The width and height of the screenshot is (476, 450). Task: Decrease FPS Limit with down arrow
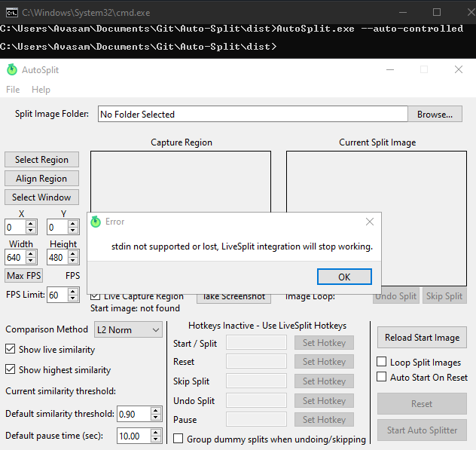click(73, 298)
